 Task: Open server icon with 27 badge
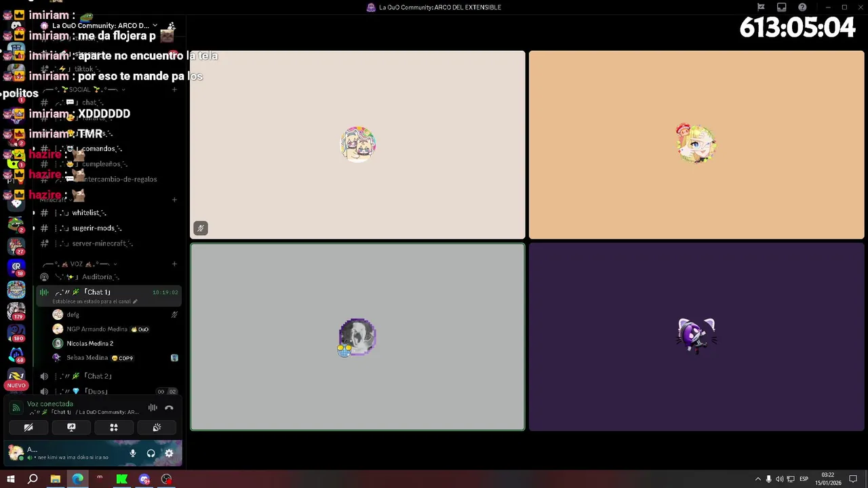pos(16,245)
